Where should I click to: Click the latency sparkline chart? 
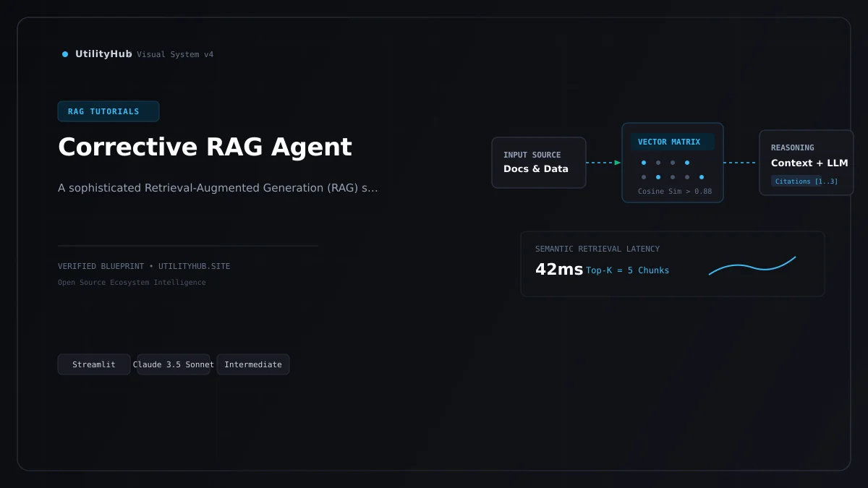coord(752,265)
